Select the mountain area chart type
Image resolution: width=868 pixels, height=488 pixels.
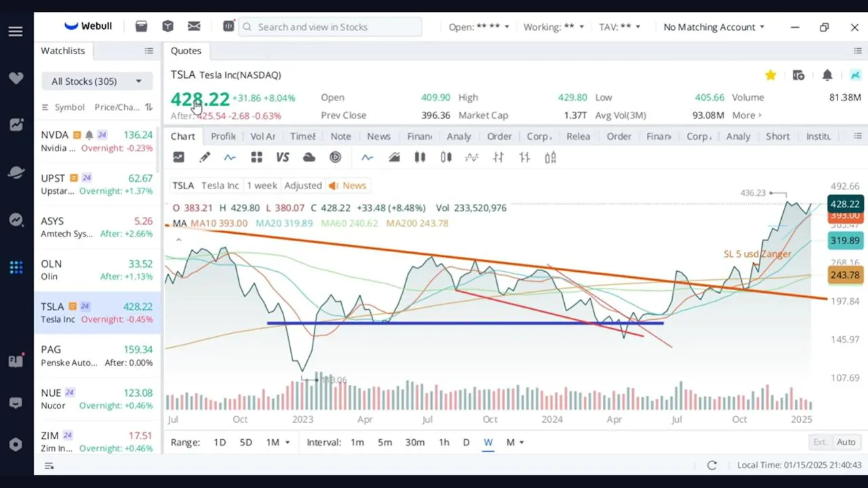pos(394,157)
